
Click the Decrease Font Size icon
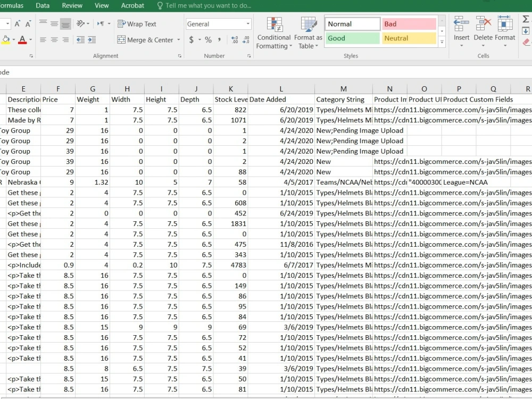[x=28, y=24]
